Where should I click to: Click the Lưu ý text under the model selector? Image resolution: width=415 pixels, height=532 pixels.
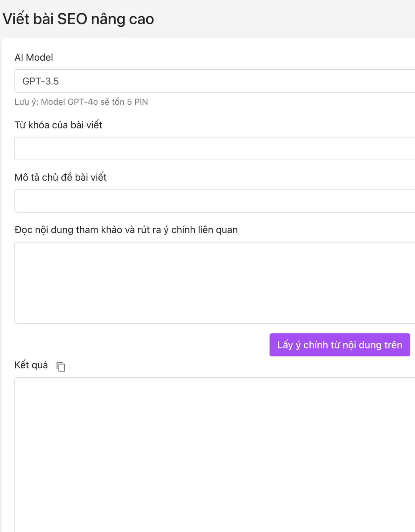(26, 102)
